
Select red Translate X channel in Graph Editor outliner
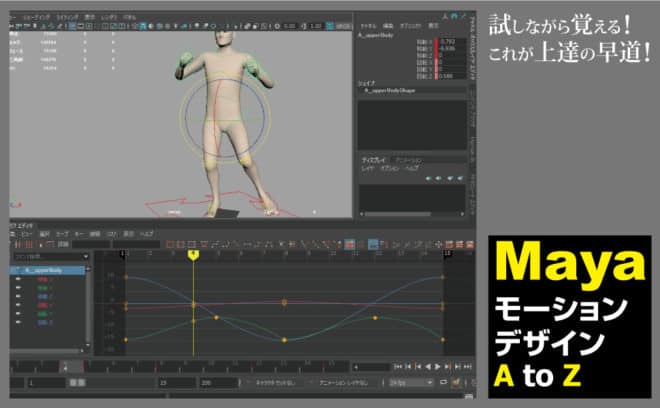pos(44,279)
